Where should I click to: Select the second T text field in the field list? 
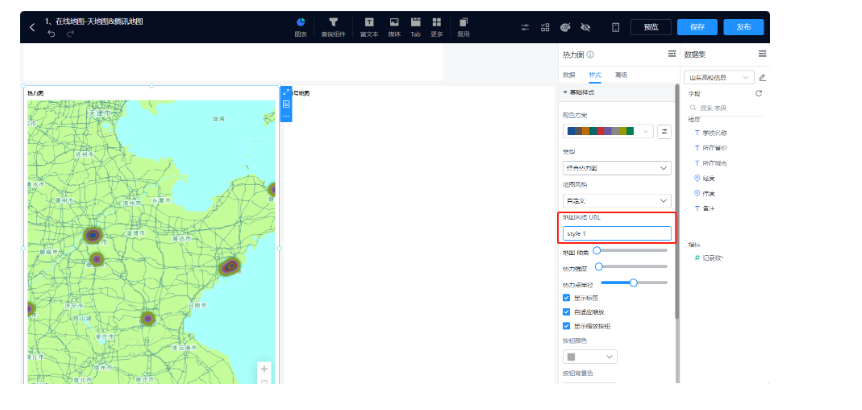coord(712,148)
